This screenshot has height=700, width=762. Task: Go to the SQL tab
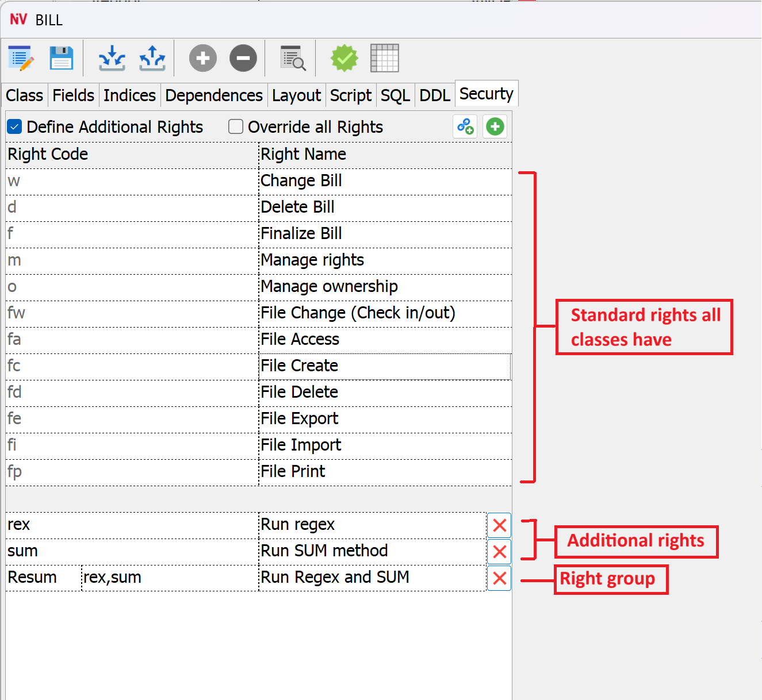click(395, 95)
